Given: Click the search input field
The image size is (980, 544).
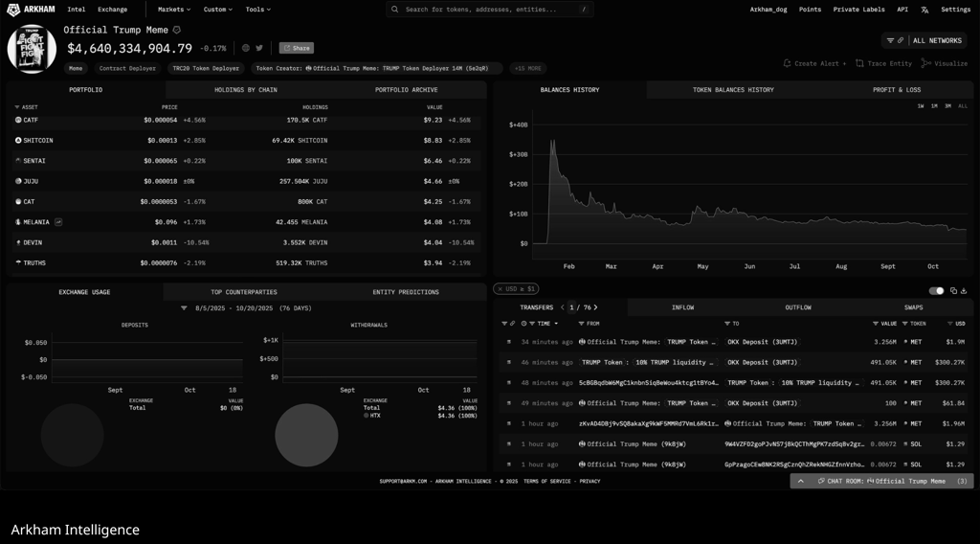Looking at the screenshot, I should tap(489, 10).
